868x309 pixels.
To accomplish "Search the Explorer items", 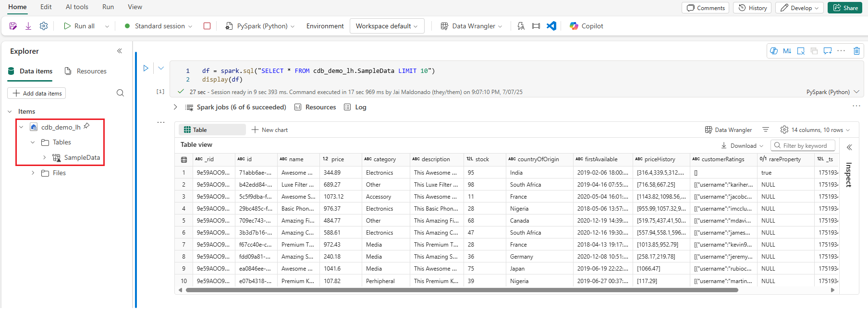I will (120, 93).
